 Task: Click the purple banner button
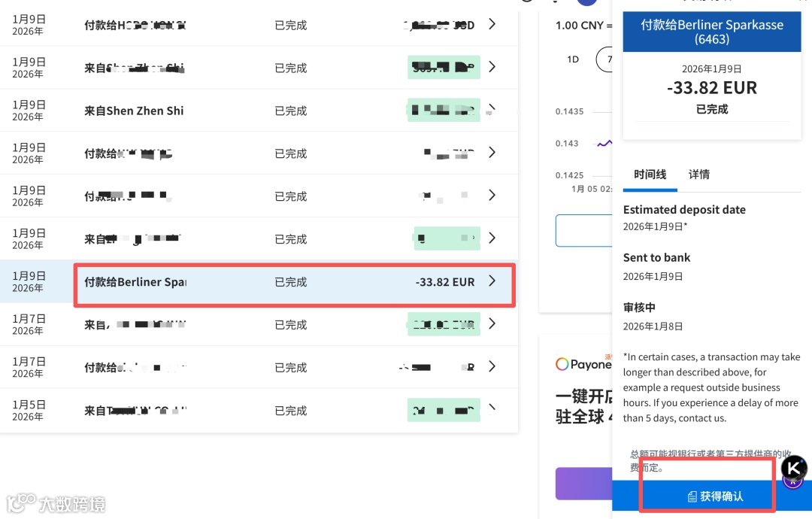(x=583, y=483)
